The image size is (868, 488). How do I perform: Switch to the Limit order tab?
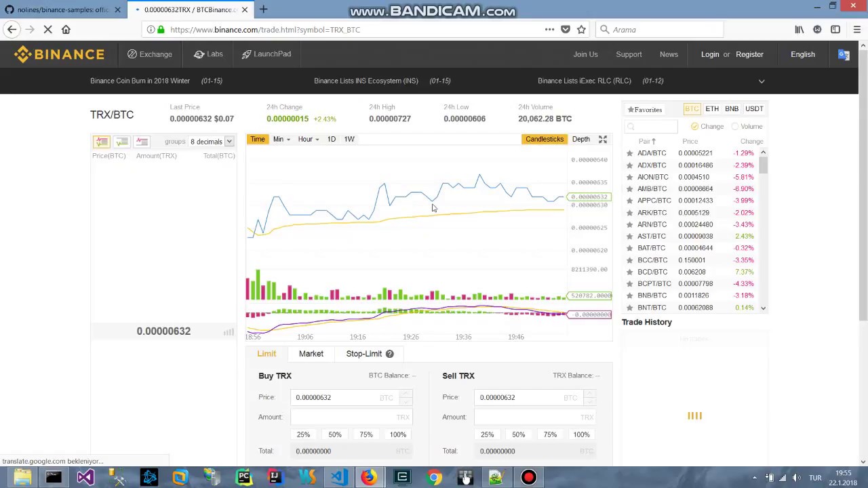[x=267, y=354]
